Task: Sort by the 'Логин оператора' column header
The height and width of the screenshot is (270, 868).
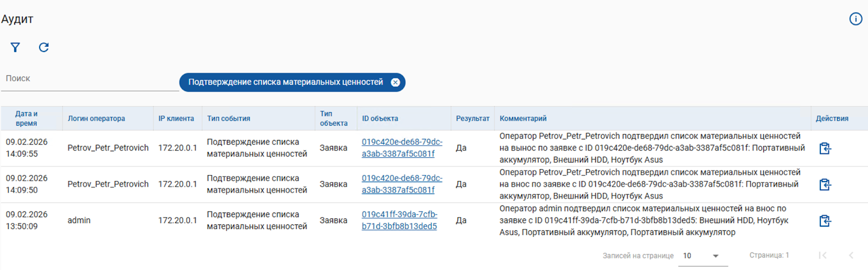Action: 96,118
